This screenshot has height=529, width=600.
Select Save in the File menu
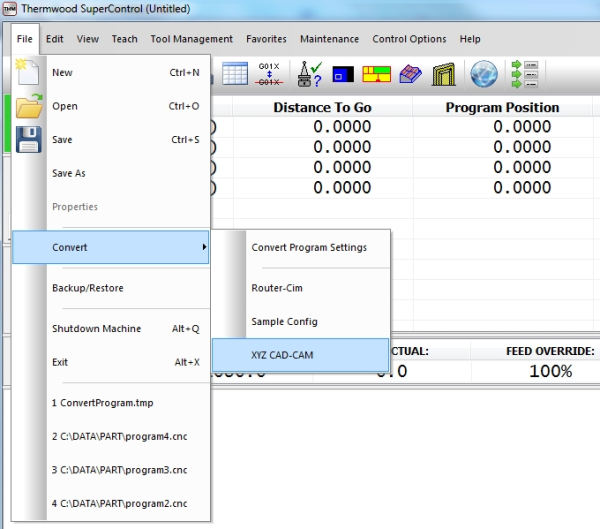point(111,140)
